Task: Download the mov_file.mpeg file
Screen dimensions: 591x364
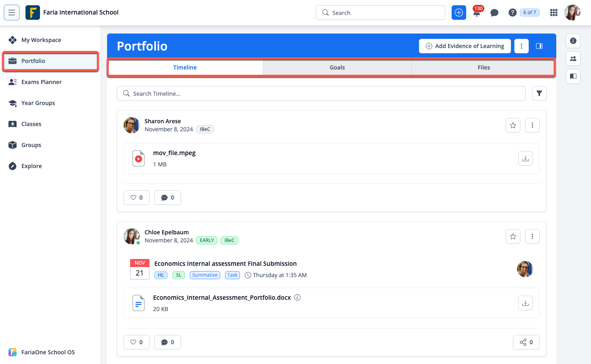Action: coord(525,159)
